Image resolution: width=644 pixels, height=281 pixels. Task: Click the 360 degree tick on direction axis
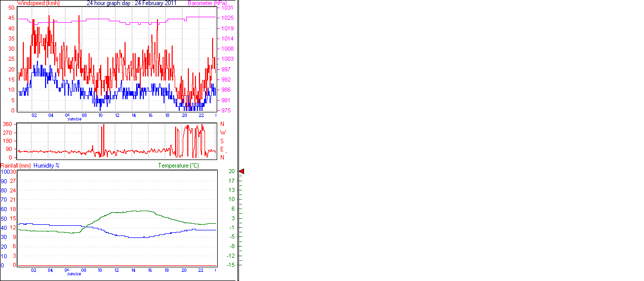click(x=8, y=124)
